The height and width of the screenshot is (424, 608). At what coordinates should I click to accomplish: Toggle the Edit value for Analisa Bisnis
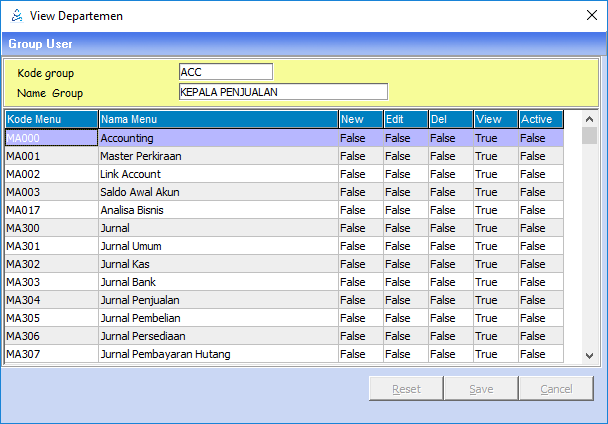pyautogui.click(x=405, y=210)
